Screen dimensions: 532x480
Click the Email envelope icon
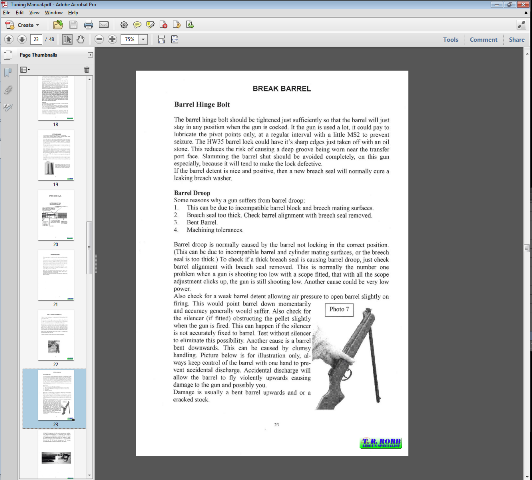tap(103, 25)
